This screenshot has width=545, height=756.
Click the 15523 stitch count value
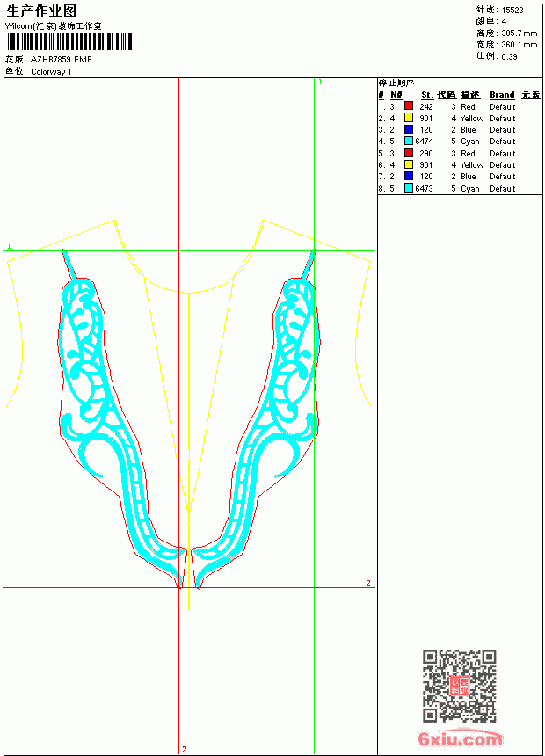512,11
